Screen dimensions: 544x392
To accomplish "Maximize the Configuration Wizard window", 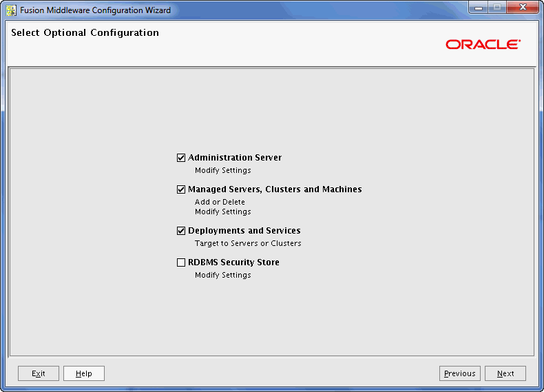I will point(497,8).
